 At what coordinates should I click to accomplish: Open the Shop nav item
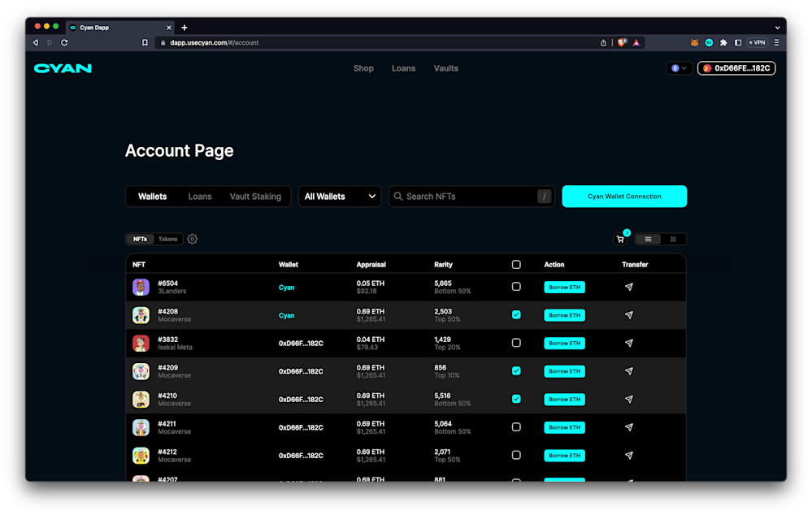363,68
